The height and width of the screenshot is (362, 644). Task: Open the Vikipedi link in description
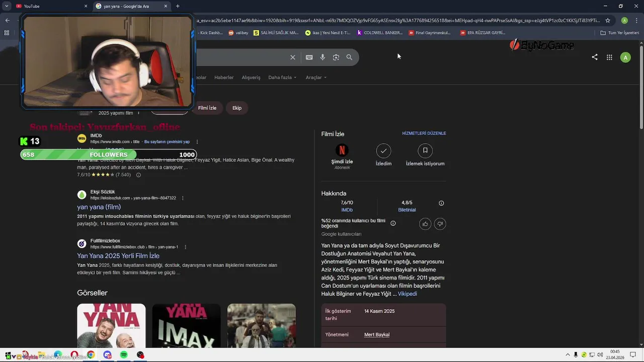[x=408, y=294]
